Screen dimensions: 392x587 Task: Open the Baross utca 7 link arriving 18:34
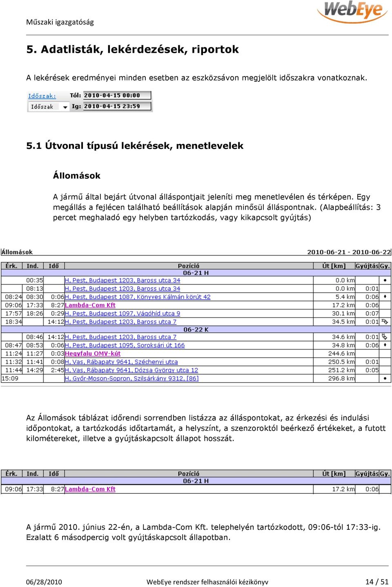click(120, 322)
